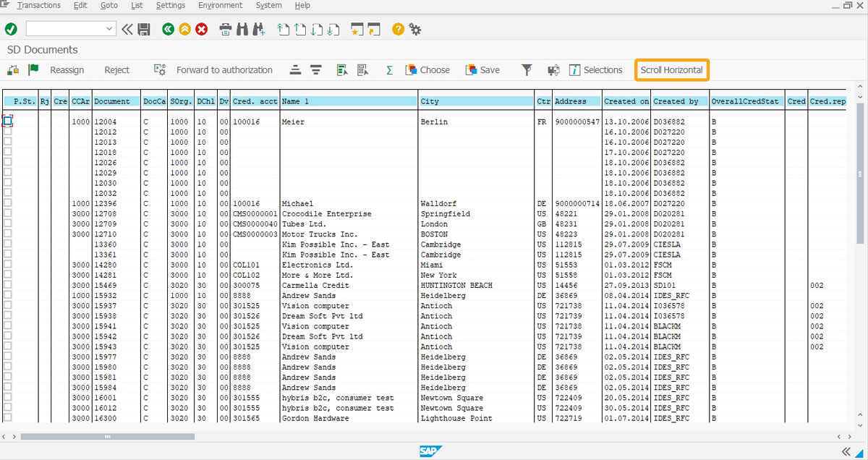The image size is (868, 460).
Task: Open Help via yellow question mark icon
Action: click(x=398, y=29)
